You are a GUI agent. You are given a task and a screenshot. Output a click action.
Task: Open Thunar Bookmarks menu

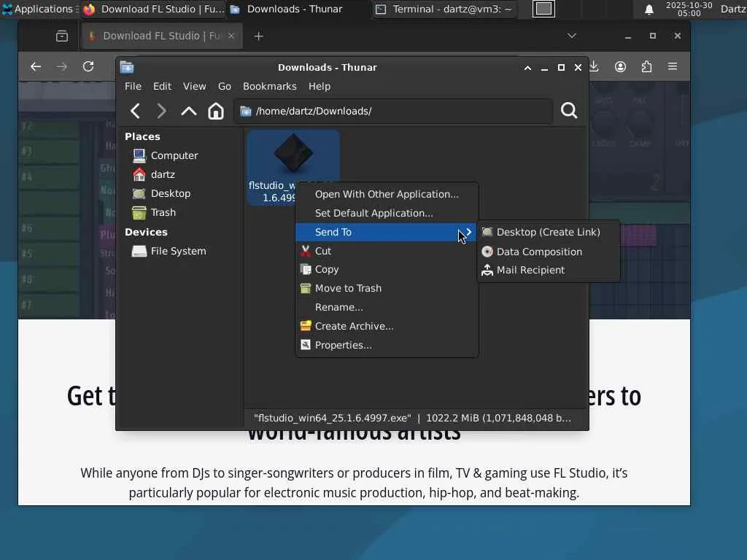coord(270,86)
